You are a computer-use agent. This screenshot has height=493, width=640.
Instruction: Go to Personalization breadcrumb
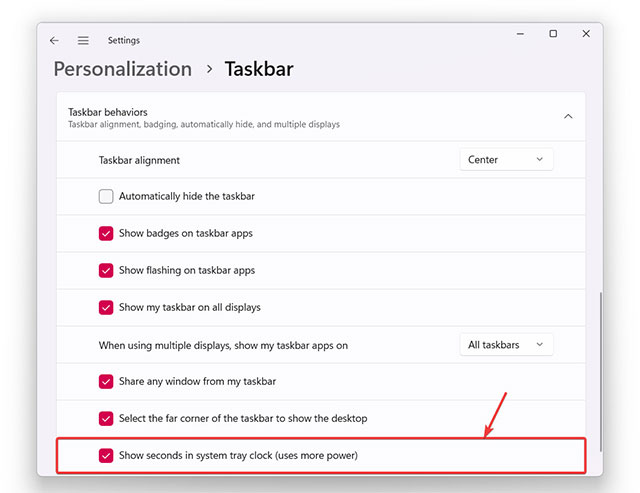[122, 69]
